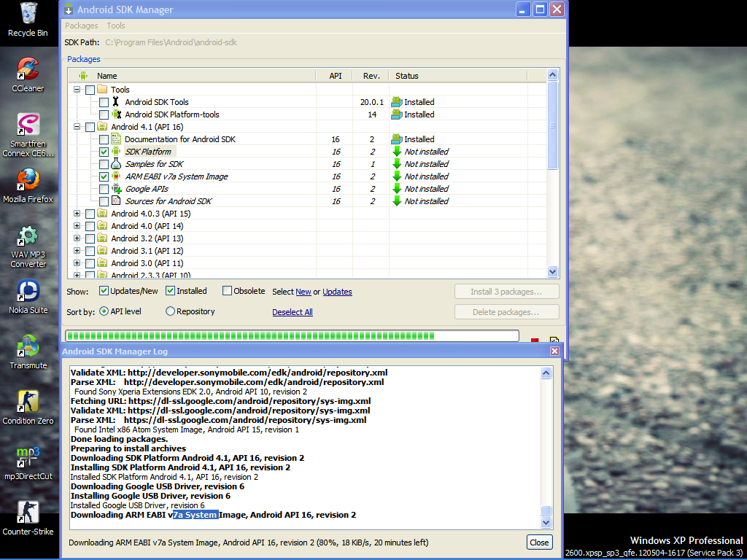Check the Android SDK Tools checkbox
747x560 pixels.
pos(104,102)
